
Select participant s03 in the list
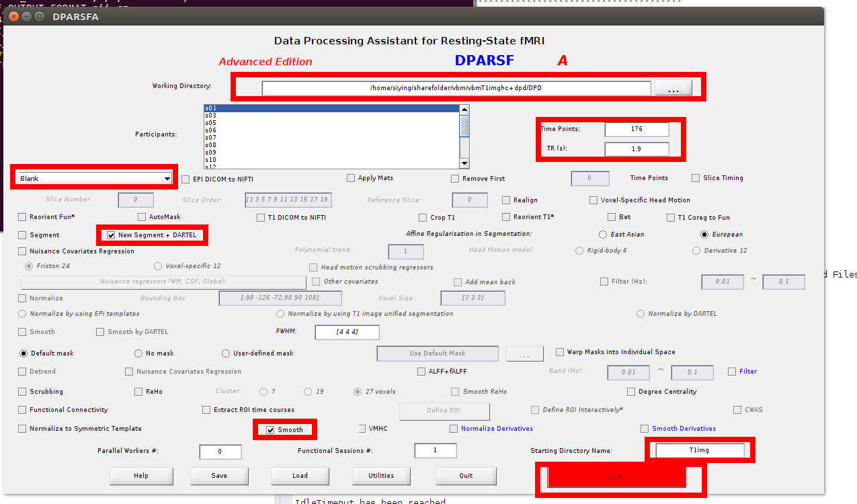pyautogui.click(x=331, y=115)
